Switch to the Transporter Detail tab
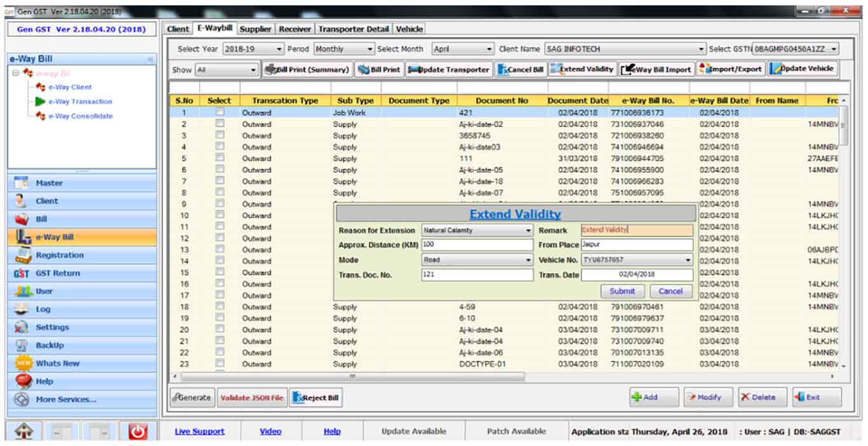Screen dimensions: 868x446 pos(353,29)
